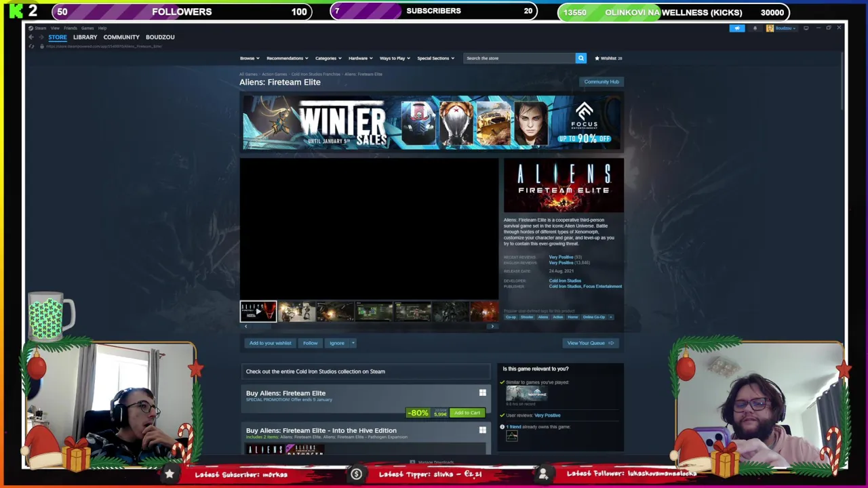Click the Wishlist star link

pos(608,58)
